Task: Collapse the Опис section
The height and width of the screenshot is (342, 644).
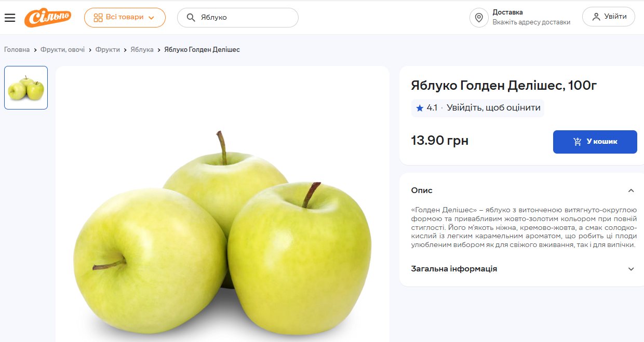Action: click(x=631, y=190)
